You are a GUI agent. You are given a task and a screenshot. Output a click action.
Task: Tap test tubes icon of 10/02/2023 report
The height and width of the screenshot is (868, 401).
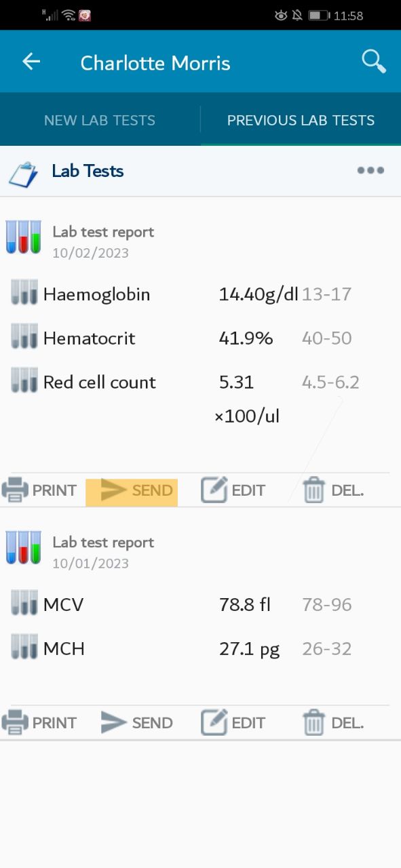click(x=24, y=237)
